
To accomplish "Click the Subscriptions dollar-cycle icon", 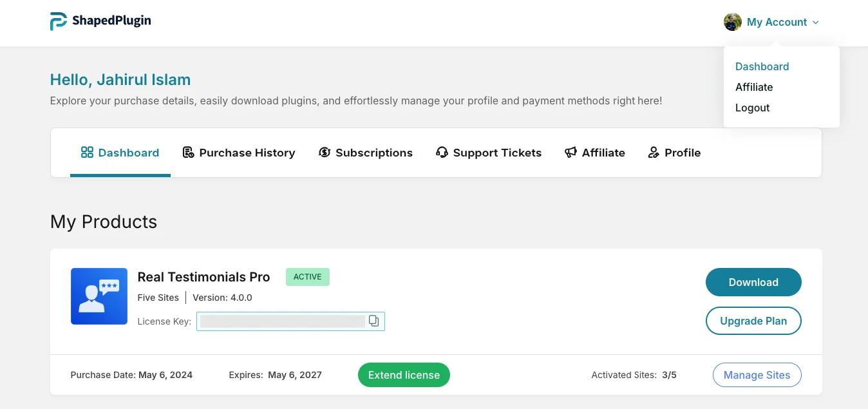I will [325, 153].
